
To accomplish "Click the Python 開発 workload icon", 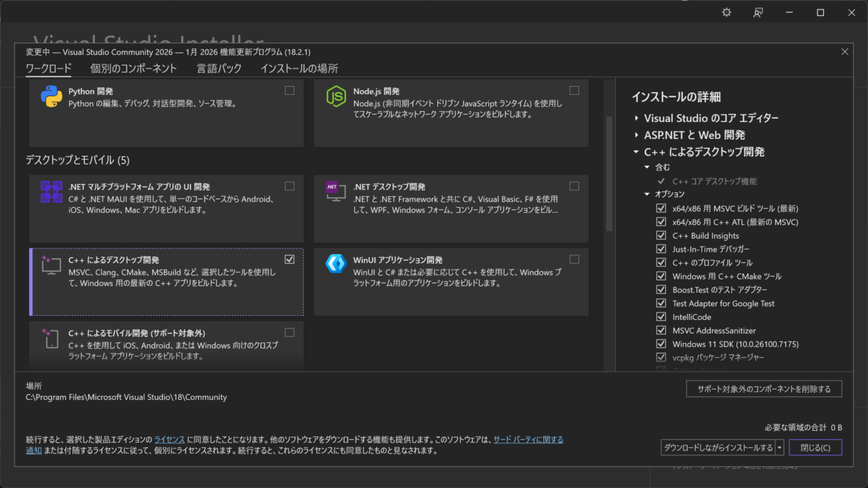I will pyautogui.click(x=52, y=97).
